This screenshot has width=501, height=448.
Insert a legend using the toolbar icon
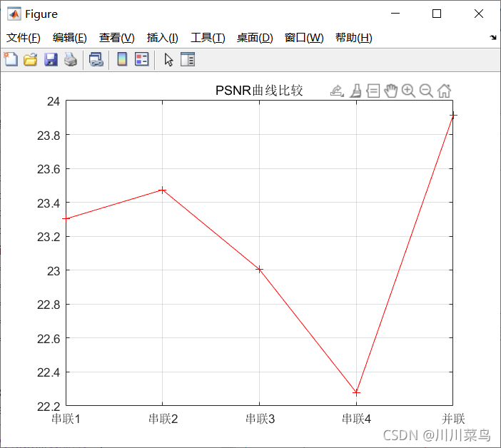(x=141, y=59)
